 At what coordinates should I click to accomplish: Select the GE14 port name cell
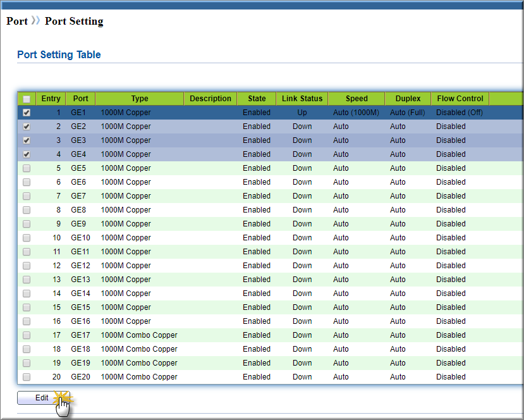[80, 293]
